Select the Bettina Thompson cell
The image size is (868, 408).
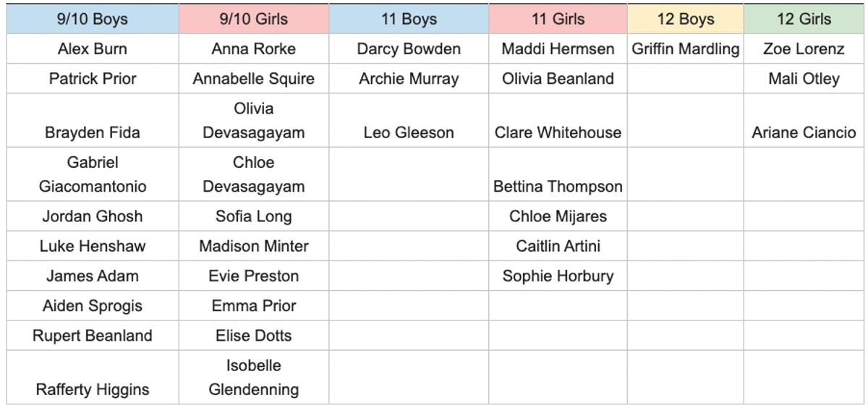tap(558, 186)
